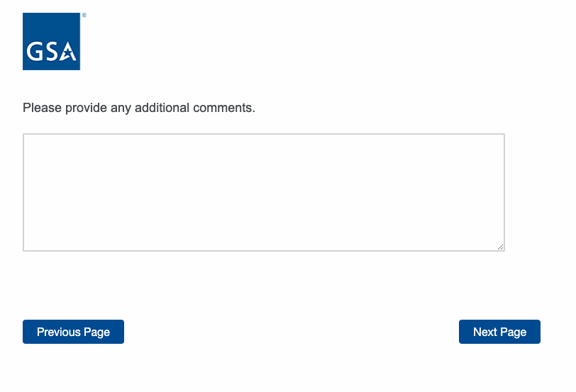
Task: Click the textarea resize handle
Action: (x=500, y=247)
